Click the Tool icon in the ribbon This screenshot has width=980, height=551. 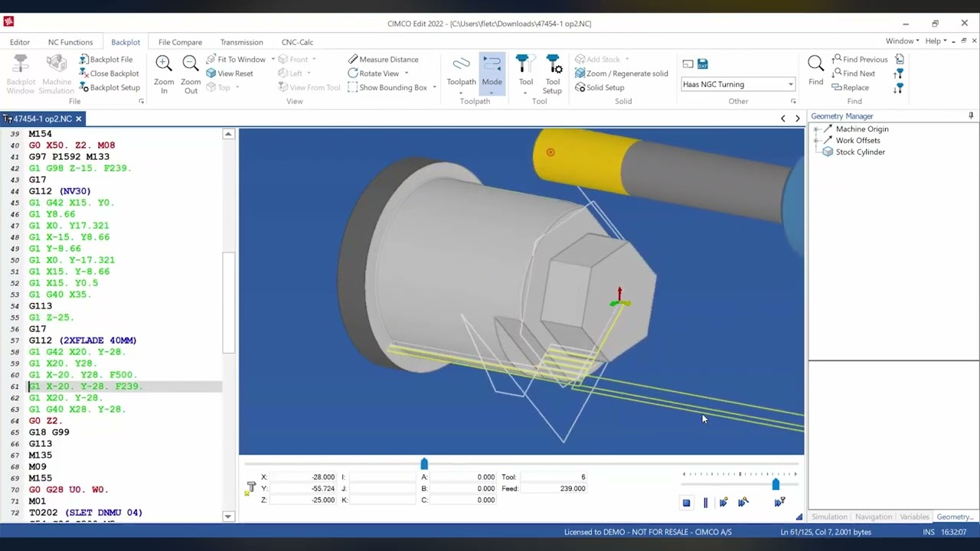click(525, 64)
